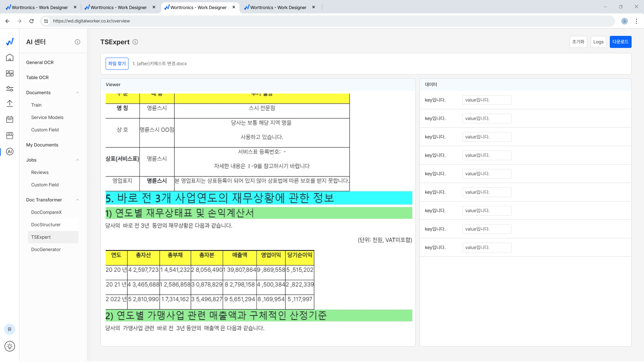Click the 초기화 button
This screenshot has height=362, width=644.
point(578,42)
